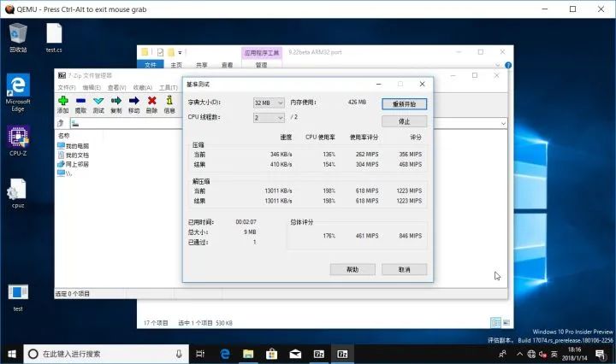Click the IME 英 language indicator

pos(554,355)
